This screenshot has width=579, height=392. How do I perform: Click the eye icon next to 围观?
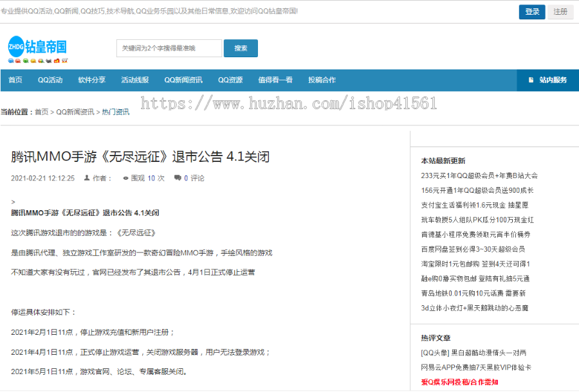pos(125,178)
